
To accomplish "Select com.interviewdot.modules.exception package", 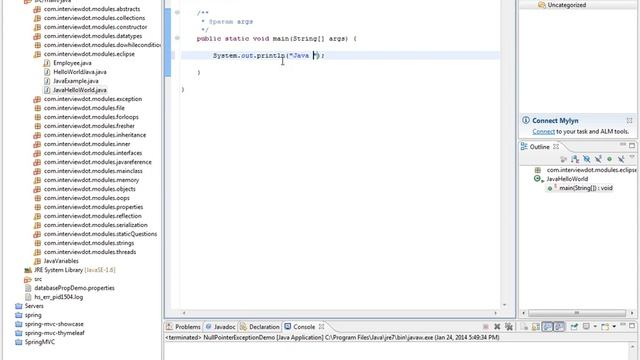I will coord(93,99).
